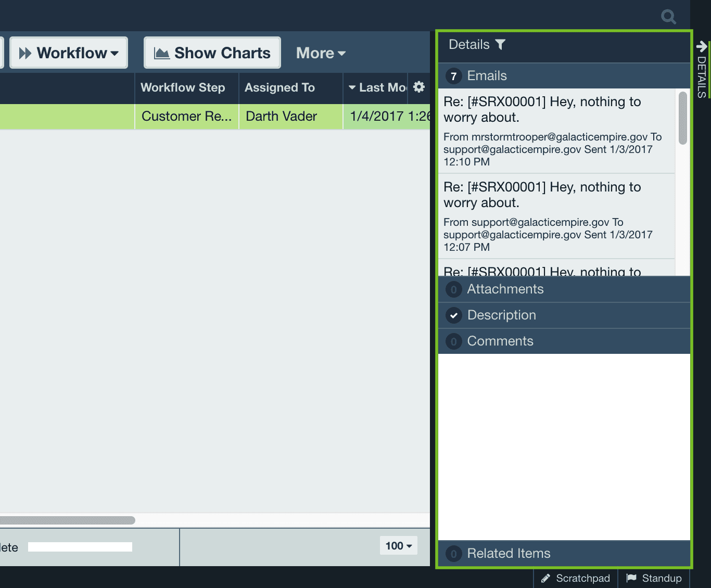This screenshot has height=588, width=711.
Task: Click the Emails count badge showing 7
Action: point(453,76)
